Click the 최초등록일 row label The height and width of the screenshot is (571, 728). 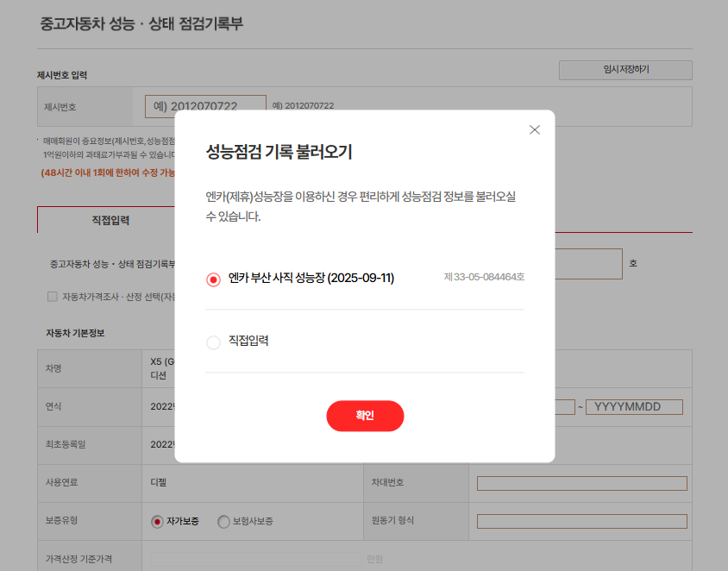[66, 445]
